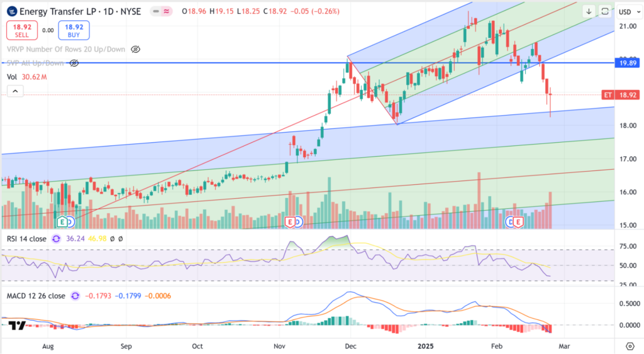Collapse the indicator legend with chevron arrow
Viewport: 644px width, 354px height.
(15, 91)
